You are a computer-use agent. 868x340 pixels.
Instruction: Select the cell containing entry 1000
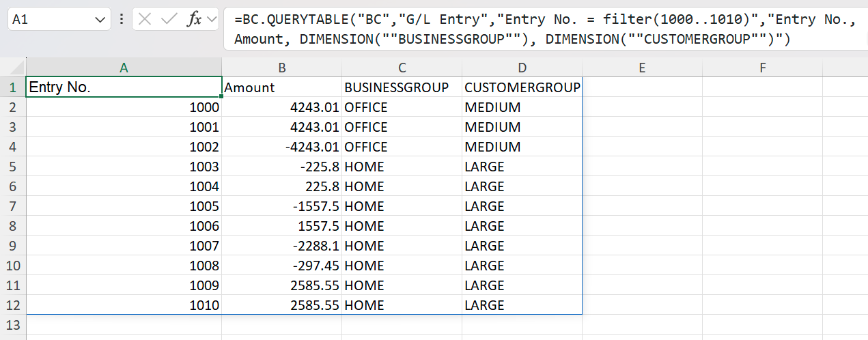tap(124, 107)
